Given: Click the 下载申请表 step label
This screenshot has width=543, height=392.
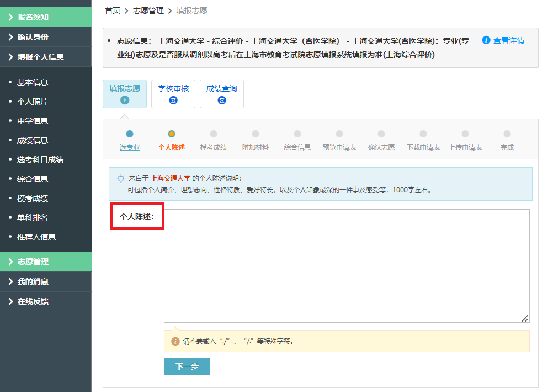Looking at the screenshot, I should (423, 147).
